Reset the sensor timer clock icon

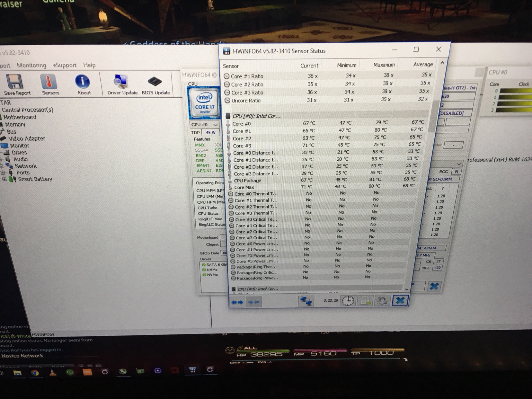click(x=348, y=301)
